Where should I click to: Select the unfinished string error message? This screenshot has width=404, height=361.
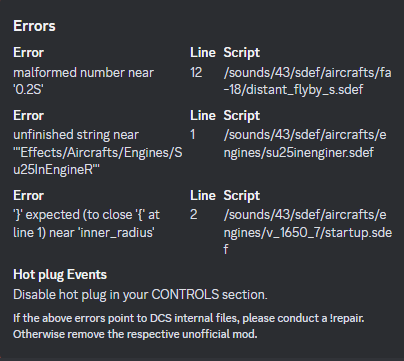pos(98,152)
